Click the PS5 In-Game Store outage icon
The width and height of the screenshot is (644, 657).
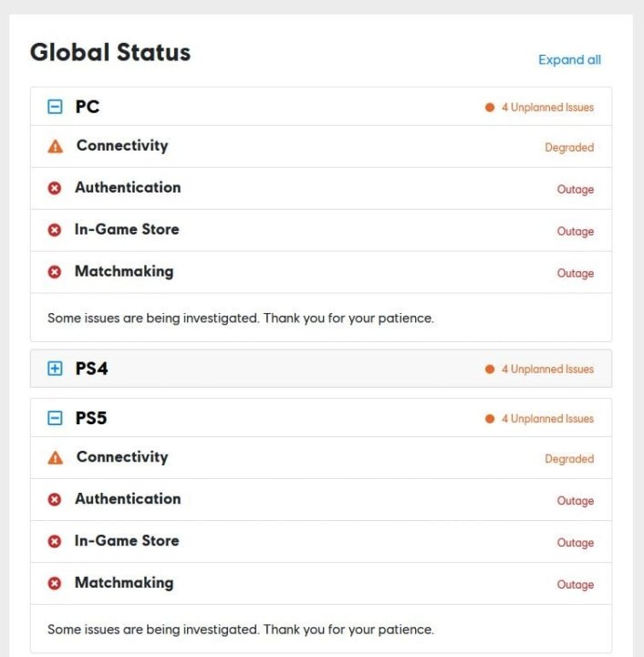tap(55, 542)
